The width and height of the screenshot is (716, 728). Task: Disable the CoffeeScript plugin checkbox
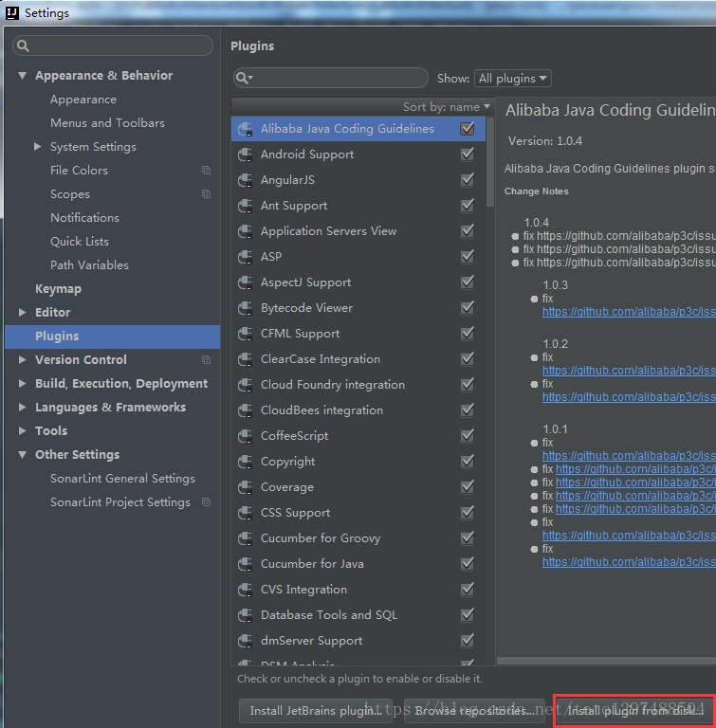(468, 435)
